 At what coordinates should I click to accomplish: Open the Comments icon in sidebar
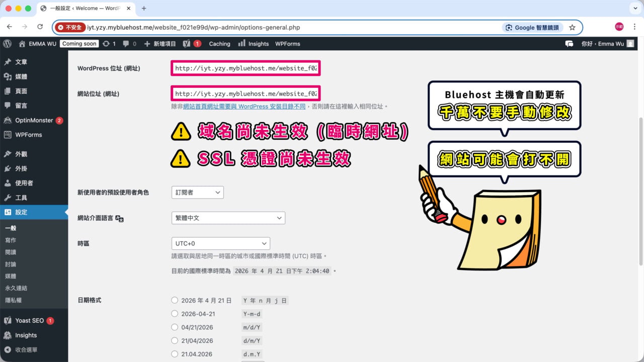8,106
